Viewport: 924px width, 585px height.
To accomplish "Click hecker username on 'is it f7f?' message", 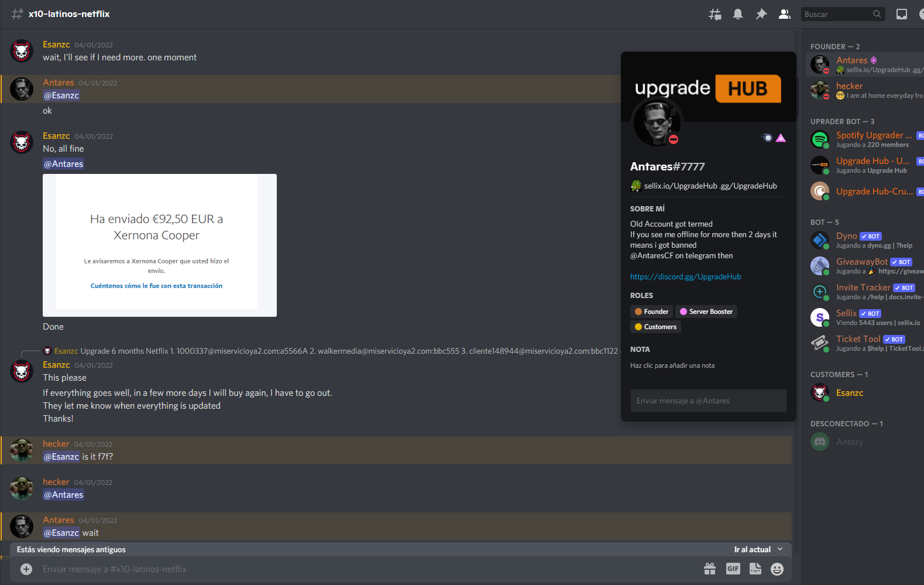I will coord(56,444).
